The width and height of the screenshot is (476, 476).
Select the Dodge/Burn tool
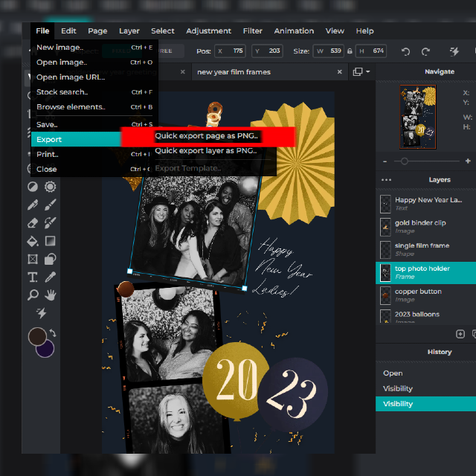tap(33, 187)
